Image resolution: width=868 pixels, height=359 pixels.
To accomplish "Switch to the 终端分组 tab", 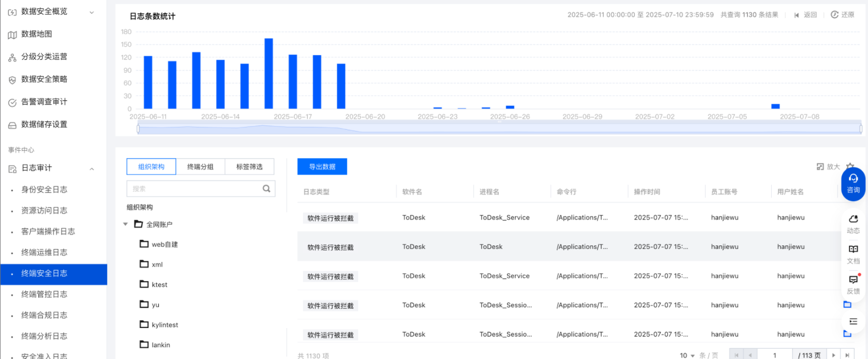I will tap(200, 167).
